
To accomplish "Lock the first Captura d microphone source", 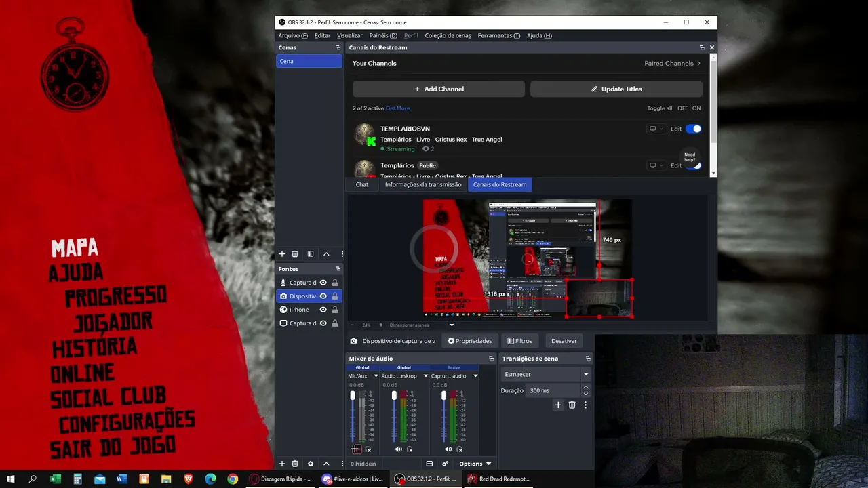I will (335, 283).
